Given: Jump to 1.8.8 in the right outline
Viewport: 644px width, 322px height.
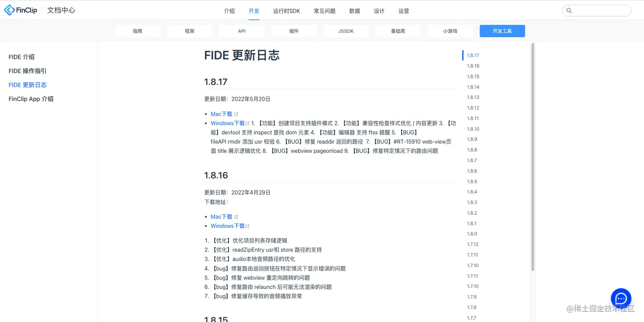Looking at the screenshot, I should (x=471, y=150).
